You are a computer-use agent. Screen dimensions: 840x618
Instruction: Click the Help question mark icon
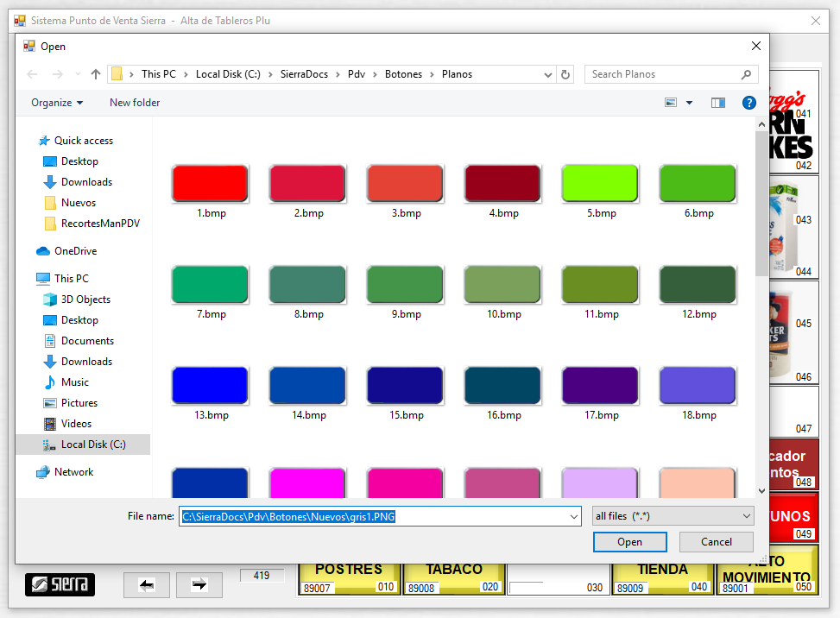pyautogui.click(x=748, y=103)
